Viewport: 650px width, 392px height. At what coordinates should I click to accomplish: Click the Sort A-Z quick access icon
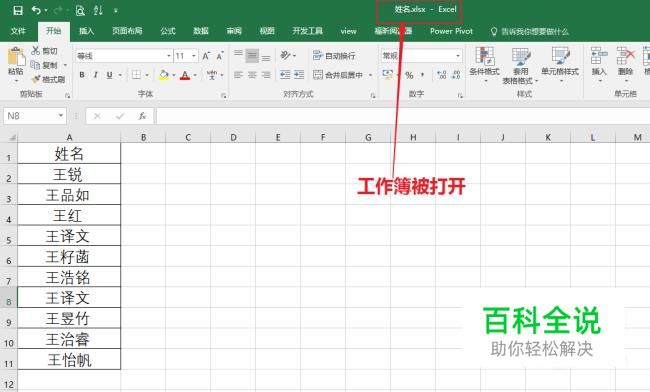pyautogui.click(x=98, y=10)
